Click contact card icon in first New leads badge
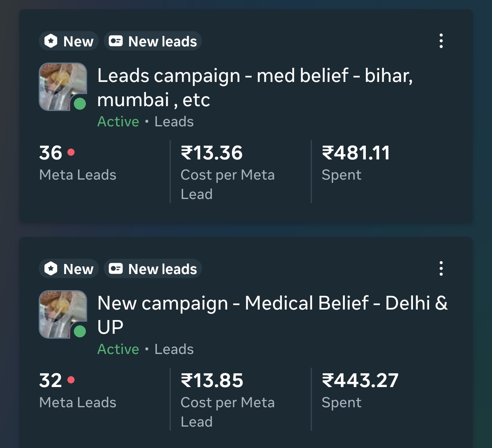492x448 pixels. click(x=116, y=41)
